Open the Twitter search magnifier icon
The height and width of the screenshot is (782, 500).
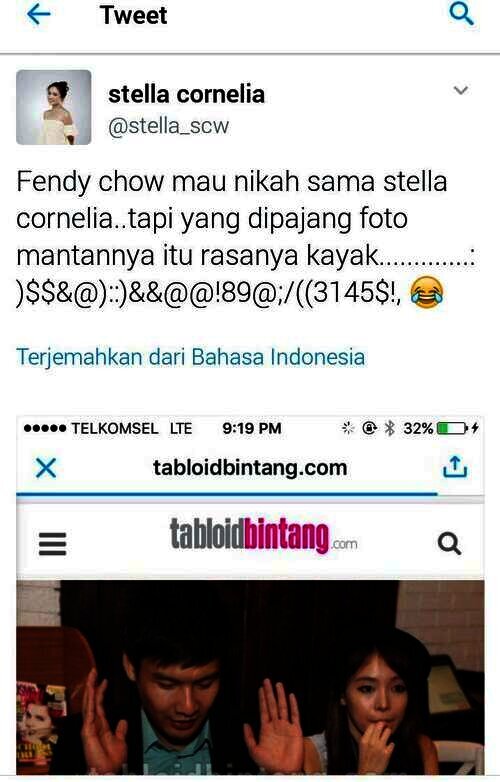461,14
